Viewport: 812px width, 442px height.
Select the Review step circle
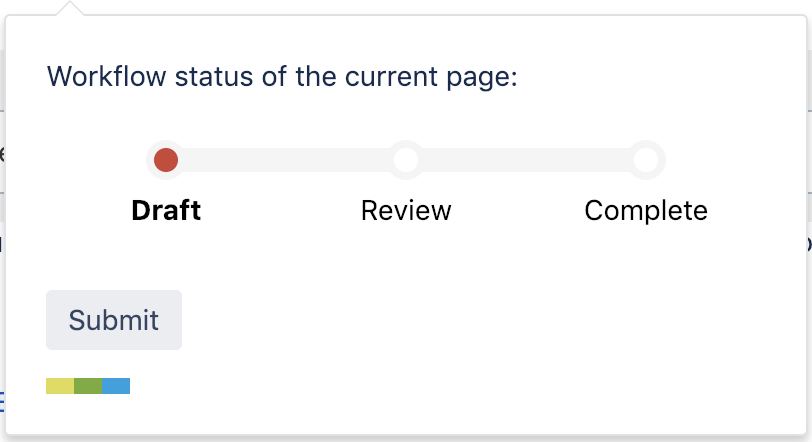[406, 160]
